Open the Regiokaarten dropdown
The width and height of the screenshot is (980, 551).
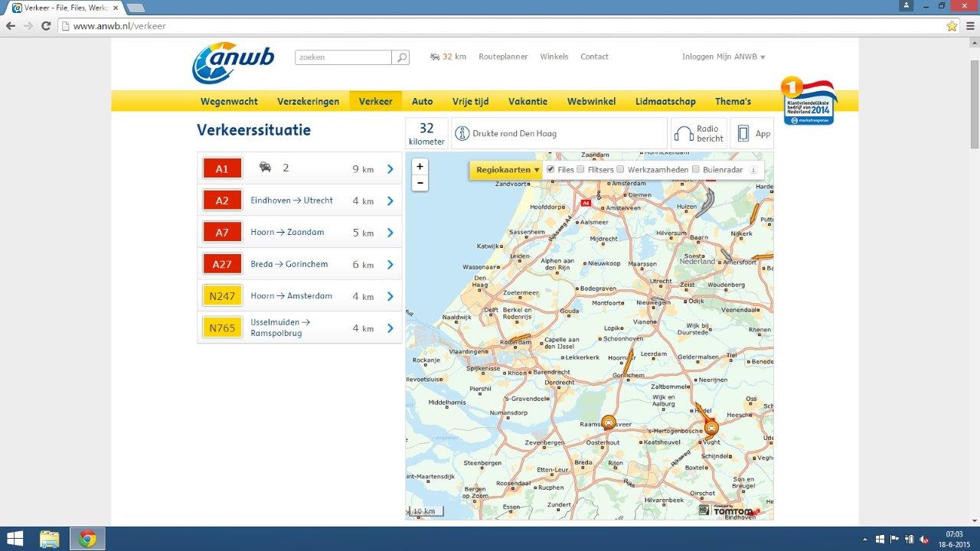tap(507, 170)
